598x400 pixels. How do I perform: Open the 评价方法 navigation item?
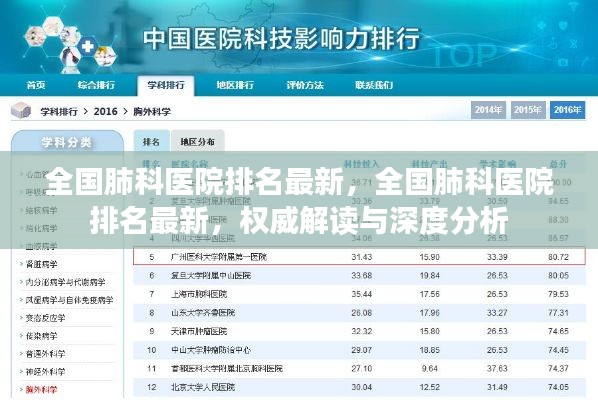pos(305,85)
